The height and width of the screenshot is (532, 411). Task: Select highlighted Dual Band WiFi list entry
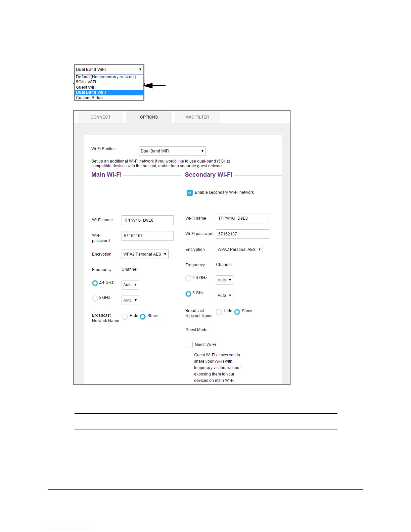point(109,92)
